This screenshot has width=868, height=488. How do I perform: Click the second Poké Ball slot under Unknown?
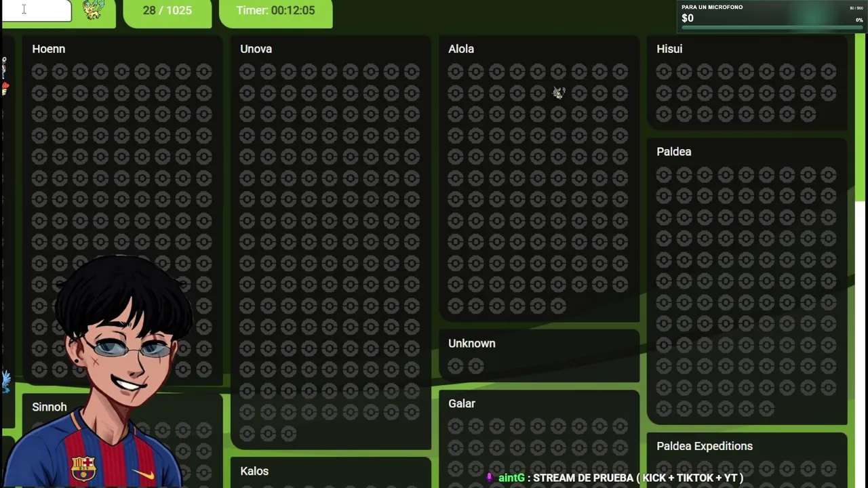476,367
